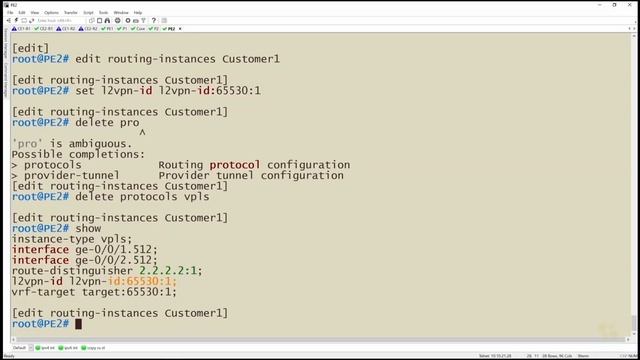Click the Xterm label in status bar
The width and height of the screenshot is (640, 360).
pos(583,356)
